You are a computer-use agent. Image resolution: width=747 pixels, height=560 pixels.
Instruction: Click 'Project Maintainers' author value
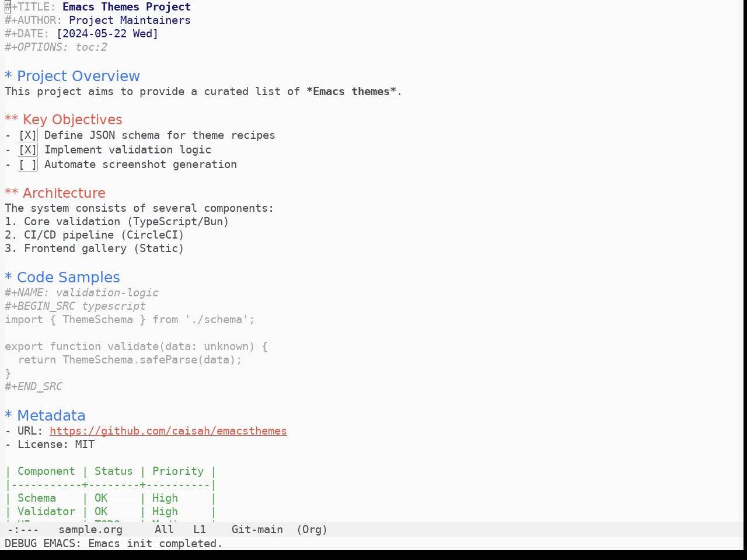tap(130, 20)
